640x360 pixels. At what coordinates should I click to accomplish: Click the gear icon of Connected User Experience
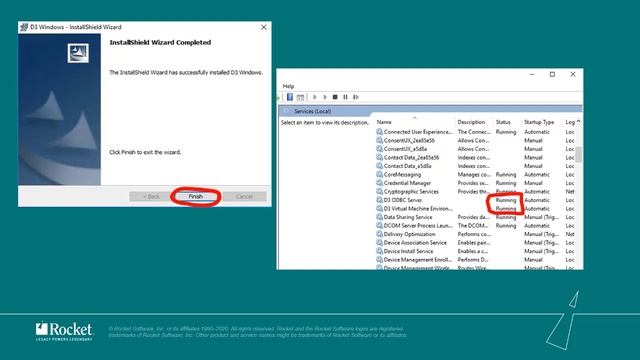(x=379, y=132)
